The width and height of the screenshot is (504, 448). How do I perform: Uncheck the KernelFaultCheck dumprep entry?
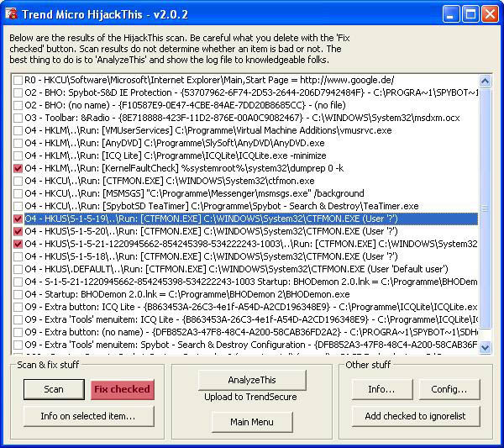click(18, 168)
